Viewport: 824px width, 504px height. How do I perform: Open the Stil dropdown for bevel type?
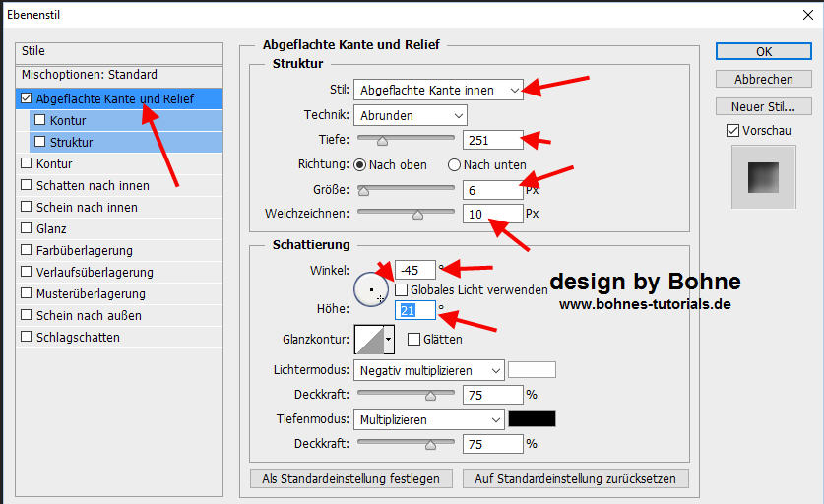coord(439,90)
